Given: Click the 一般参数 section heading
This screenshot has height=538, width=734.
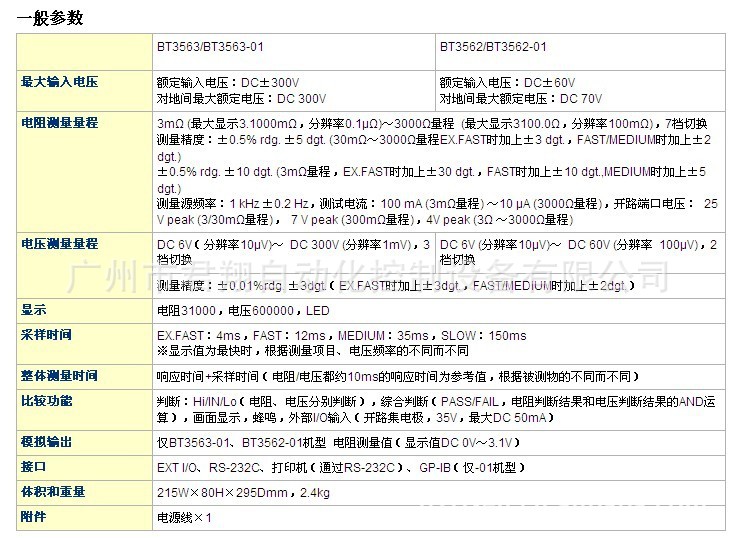Looking at the screenshot, I should click(50, 18).
